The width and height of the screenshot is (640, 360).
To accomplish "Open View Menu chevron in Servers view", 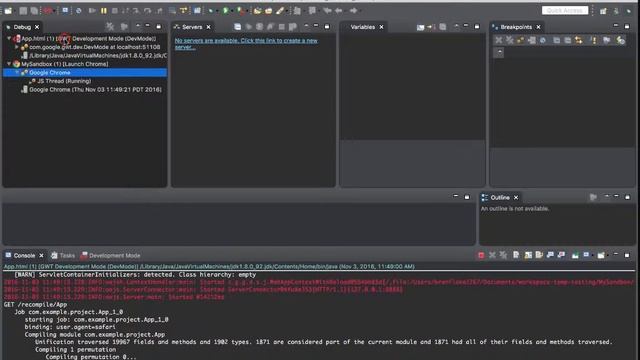I will tap(306, 26).
